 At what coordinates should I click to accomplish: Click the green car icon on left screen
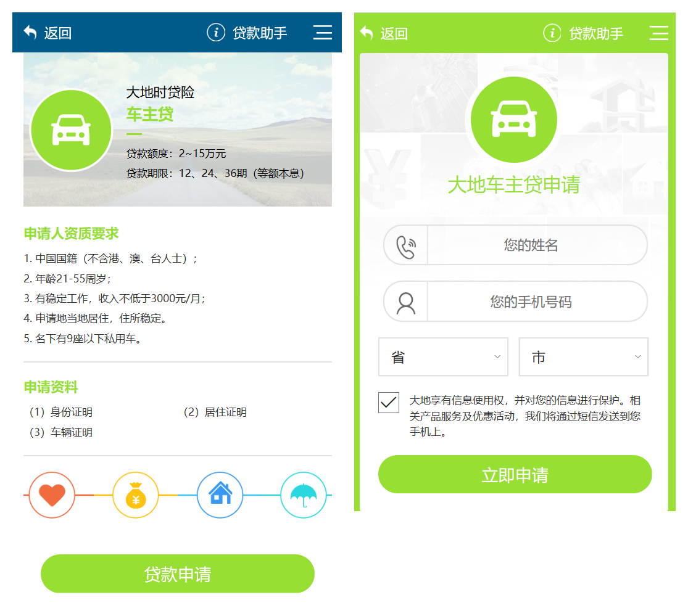click(71, 130)
